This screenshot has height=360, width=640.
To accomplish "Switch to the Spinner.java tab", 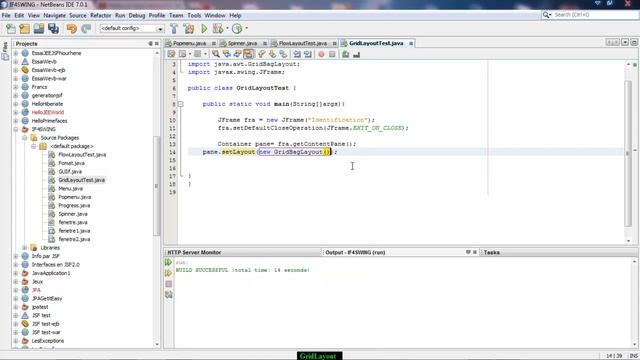I will (x=242, y=43).
